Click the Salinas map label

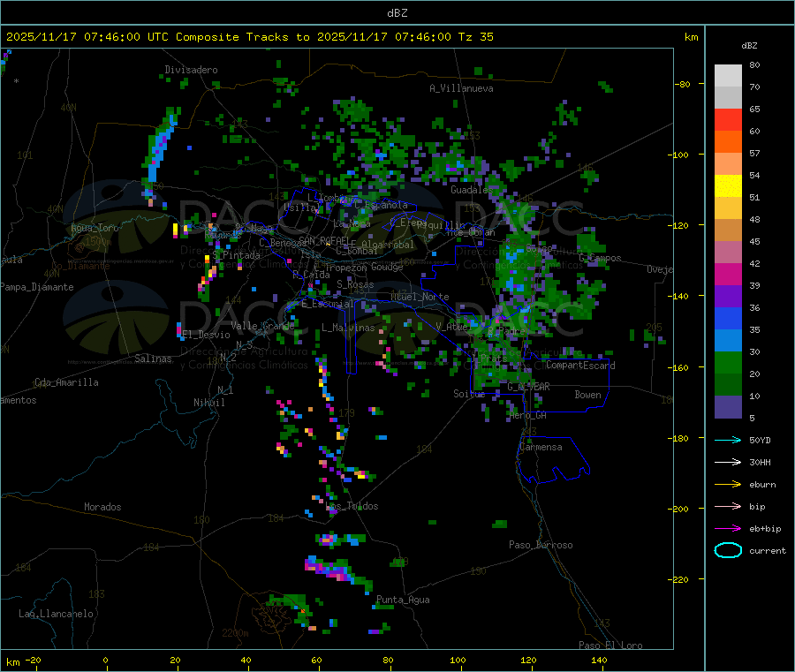(153, 359)
